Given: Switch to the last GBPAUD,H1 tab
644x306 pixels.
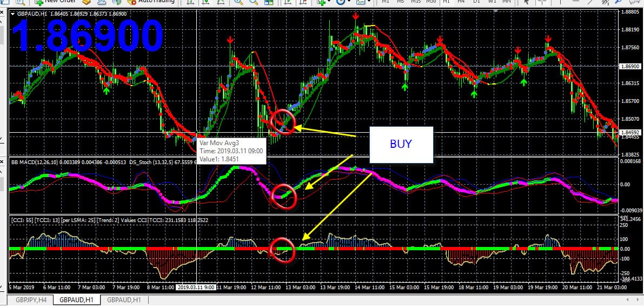Looking at the screenshot, I should tap(124, 300).
